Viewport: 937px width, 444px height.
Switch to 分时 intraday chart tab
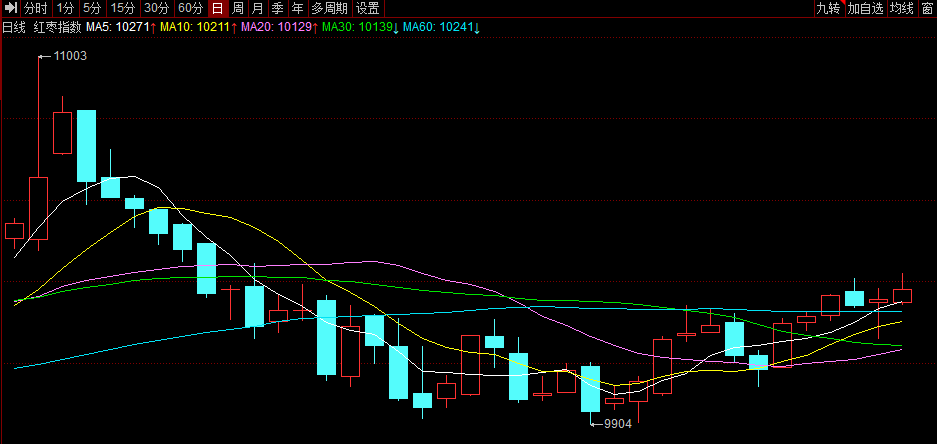coord(36,8)
